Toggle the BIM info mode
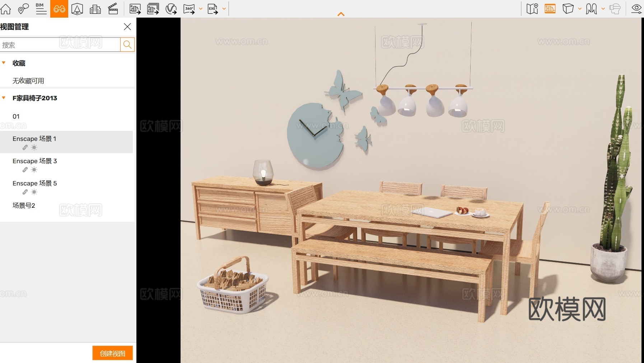This screenshot has height=363, width=644. click(41, 9)
